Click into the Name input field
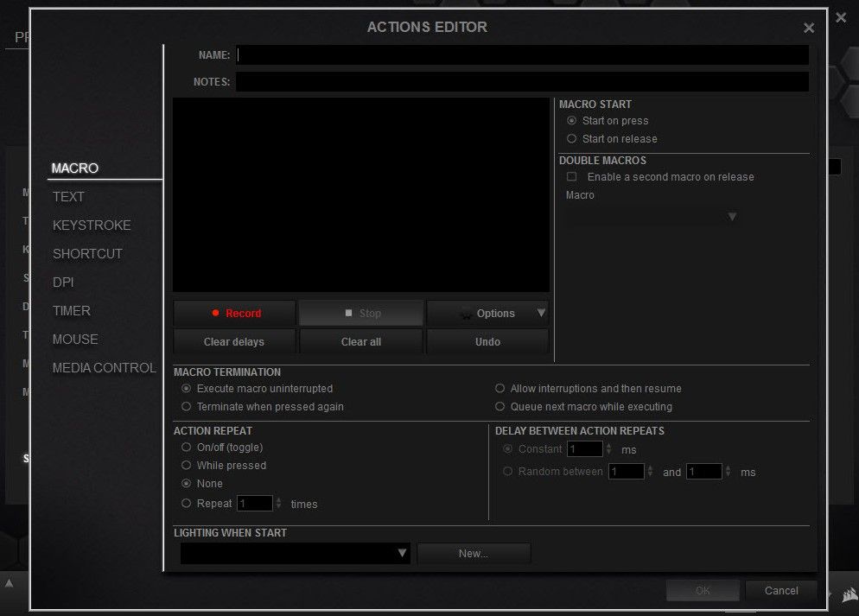 tap(522, 55)
